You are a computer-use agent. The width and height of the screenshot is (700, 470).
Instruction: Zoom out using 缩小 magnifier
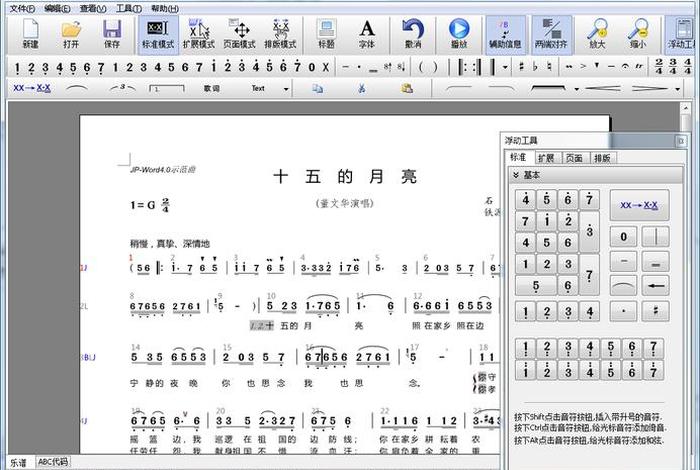(638, 34)
